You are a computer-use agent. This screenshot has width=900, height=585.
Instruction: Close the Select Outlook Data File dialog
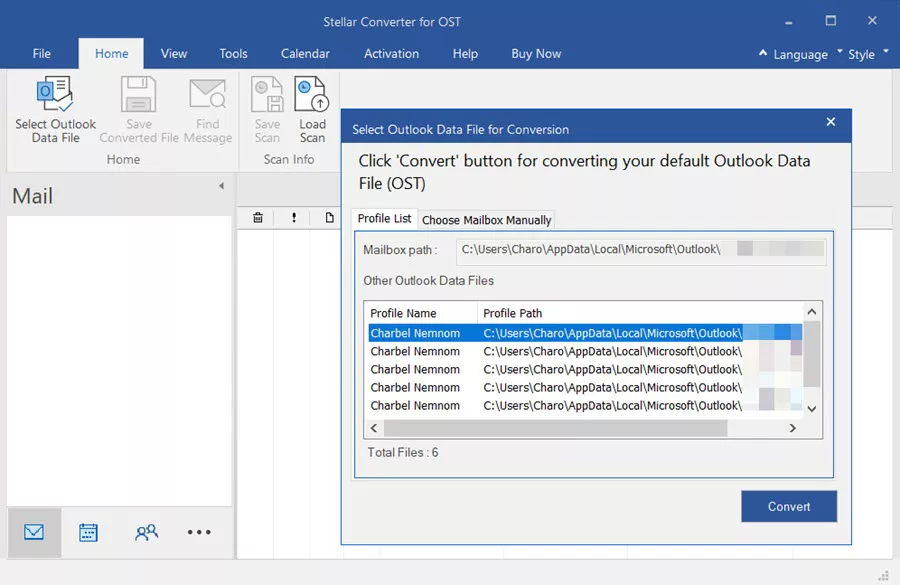pos(831,122)
